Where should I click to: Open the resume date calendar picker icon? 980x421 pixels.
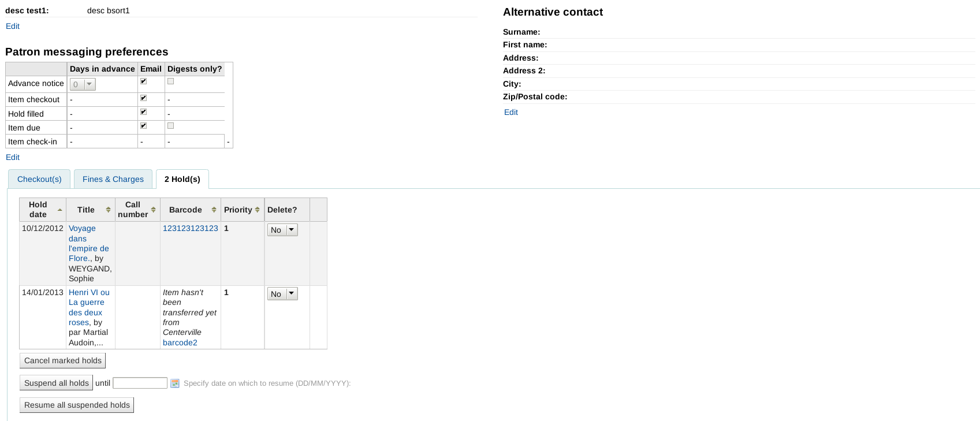point(175,383)
